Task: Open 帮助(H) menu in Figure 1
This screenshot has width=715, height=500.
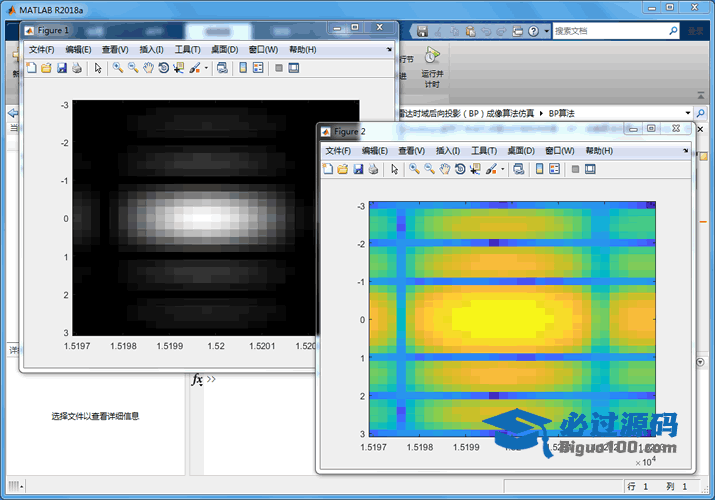Action: tap(303, 49)
